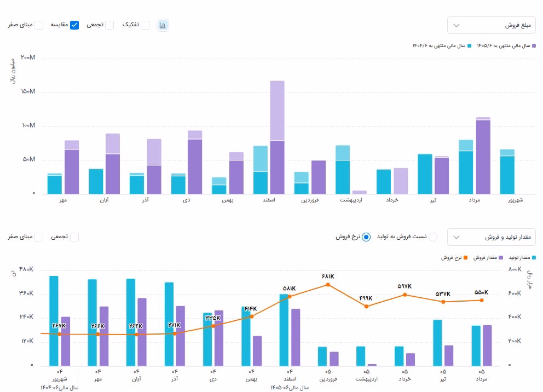This screenshot has width=543, height=392.
Task: Enable تفکیک checkbox
Action: click(x=145, y=25)
